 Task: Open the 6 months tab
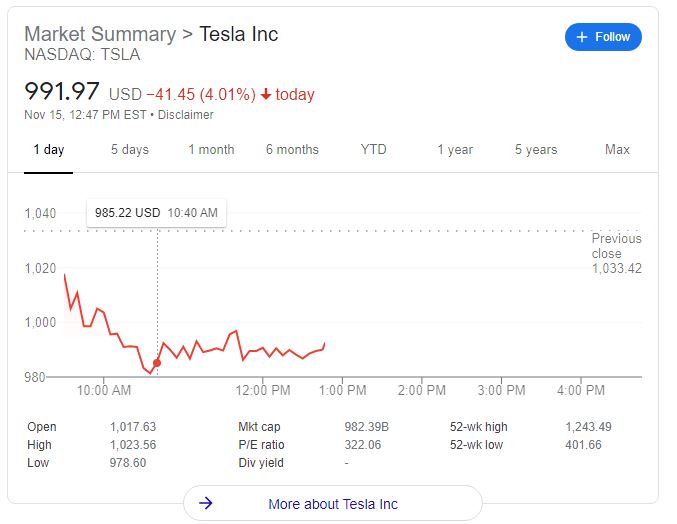point(292,150)
